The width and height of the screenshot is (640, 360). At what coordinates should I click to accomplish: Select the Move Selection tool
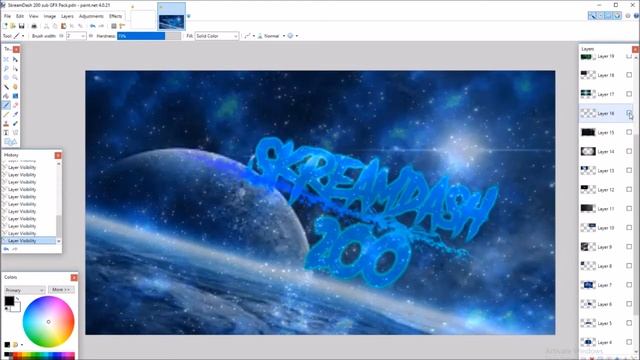tap(16, 69)
